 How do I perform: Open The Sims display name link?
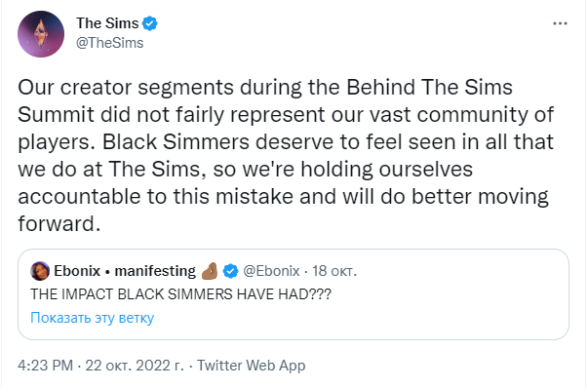tap(107, 23)
